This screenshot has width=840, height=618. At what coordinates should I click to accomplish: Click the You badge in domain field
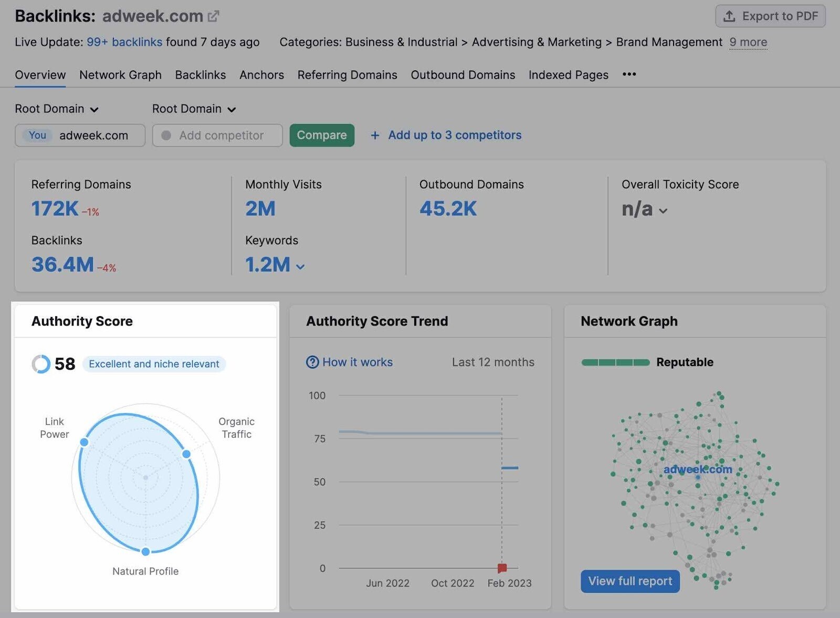click(x=37, y=135)
